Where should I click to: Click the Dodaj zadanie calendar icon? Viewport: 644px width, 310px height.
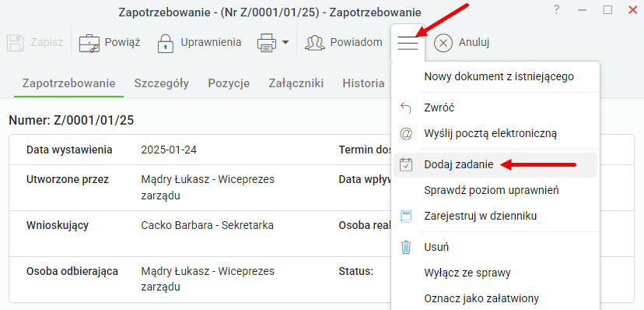(x=406, y=165)
